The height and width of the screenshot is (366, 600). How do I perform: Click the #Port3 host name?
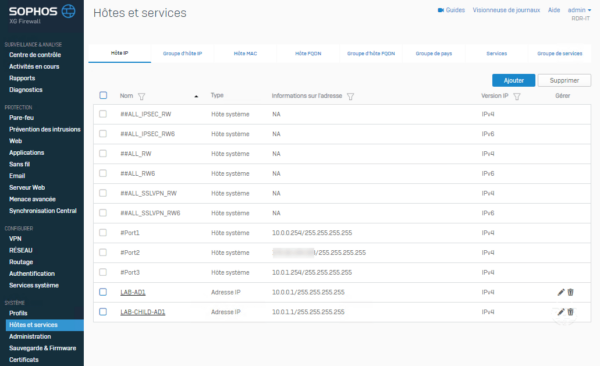pyautogui.click(x=130, y=273)
